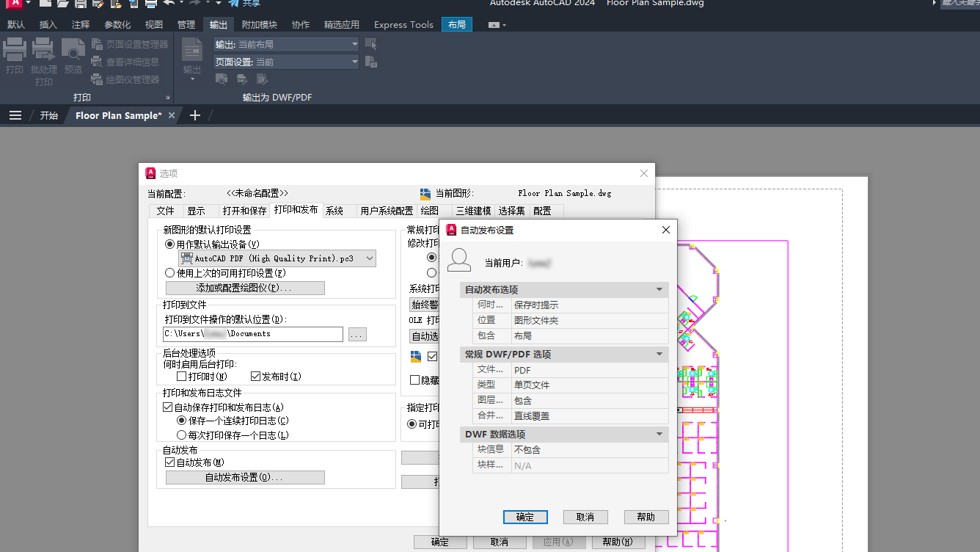Screen dimensions: 980x552
Task: Select 使用上次的可用打印设置 radio button
Action: pyautogui.click(x=170, y=273)
